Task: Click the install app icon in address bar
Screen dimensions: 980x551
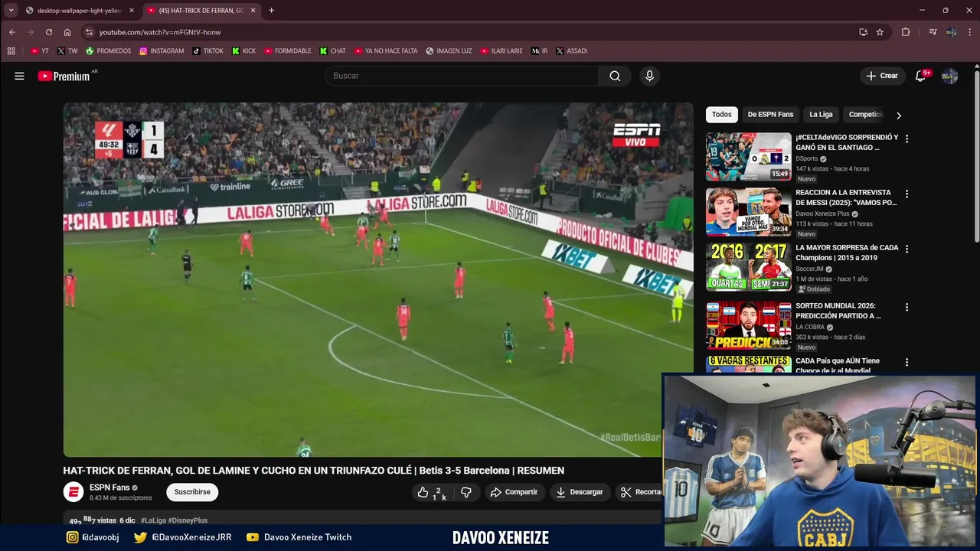Action: coord(863,32)
